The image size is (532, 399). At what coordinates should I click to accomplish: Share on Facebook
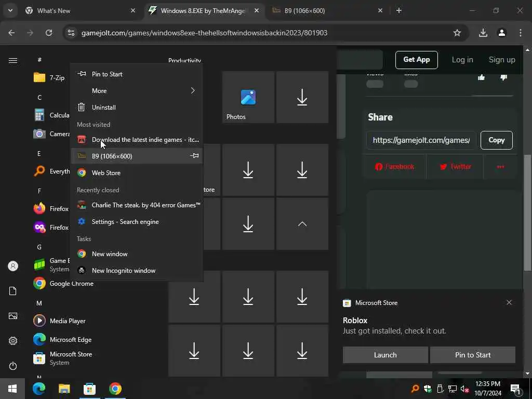point(395,167)
